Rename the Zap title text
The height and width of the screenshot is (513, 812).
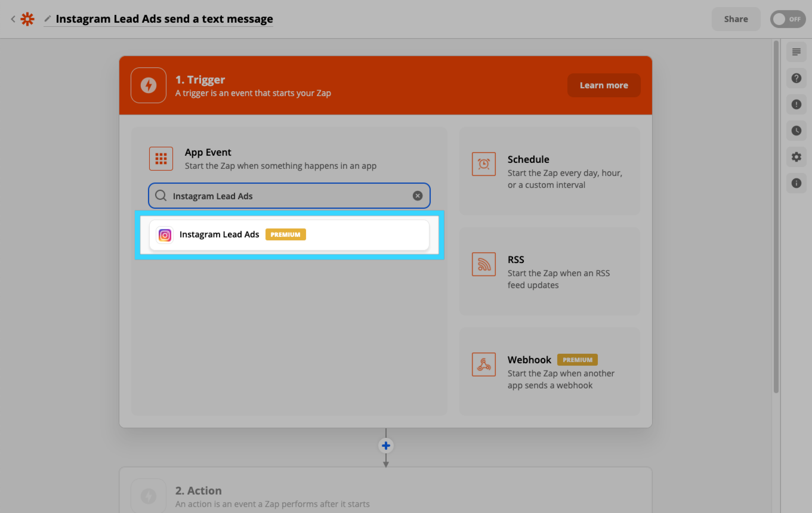(164, 19)
